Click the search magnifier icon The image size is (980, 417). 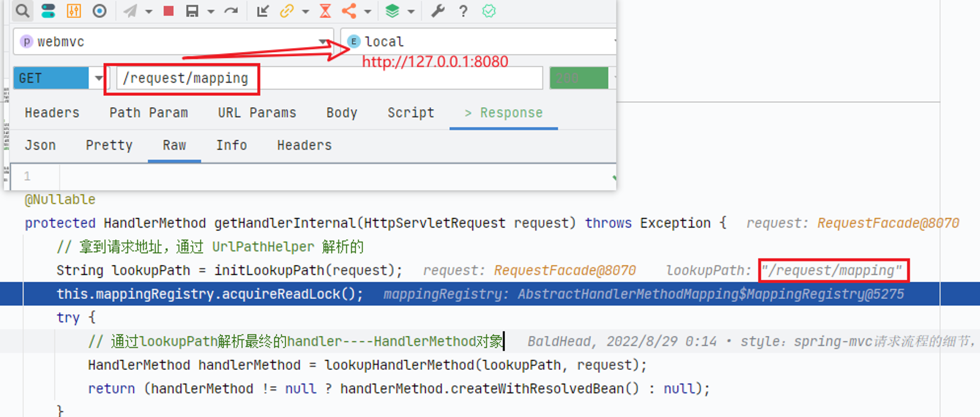coord(22,11)
